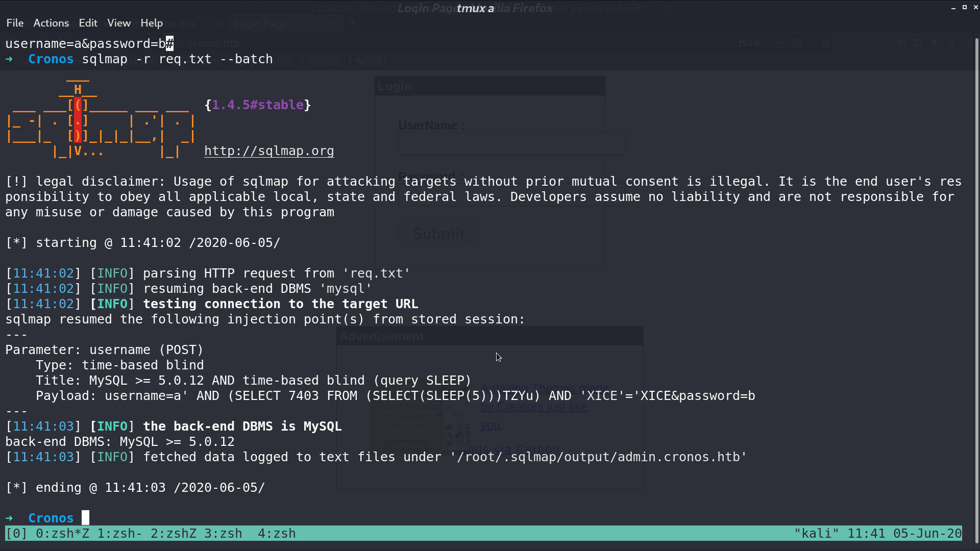The height and width of the screenshot is (551, 980).
Task: Click 'Type: time-based blind' line
Action: 119,365
